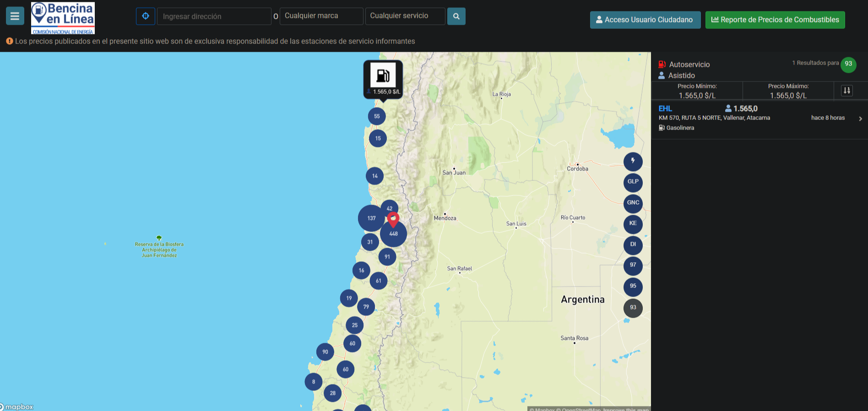Select the DI diesel fuel filter
This screenshot has height=411, width=868.
coord(633,245)
